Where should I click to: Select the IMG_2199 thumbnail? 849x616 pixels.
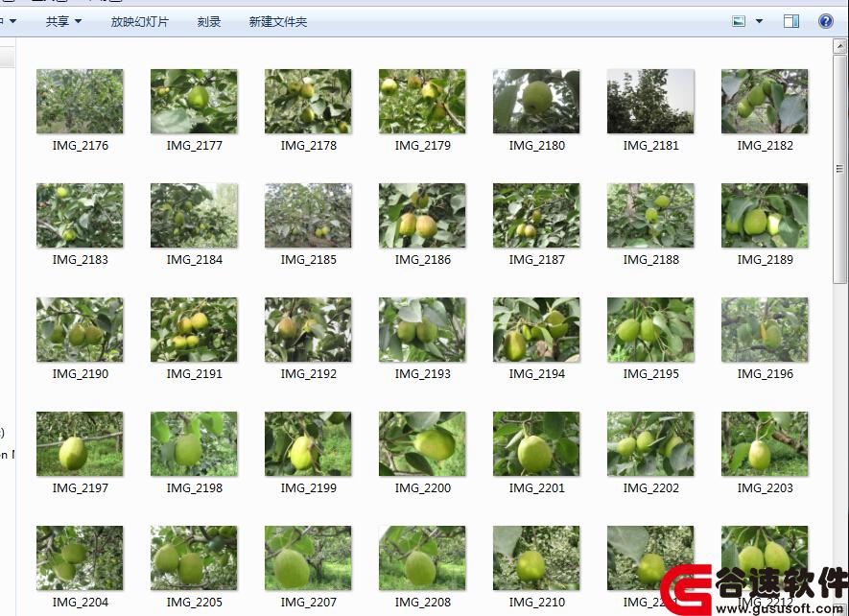tap(308, 444)
